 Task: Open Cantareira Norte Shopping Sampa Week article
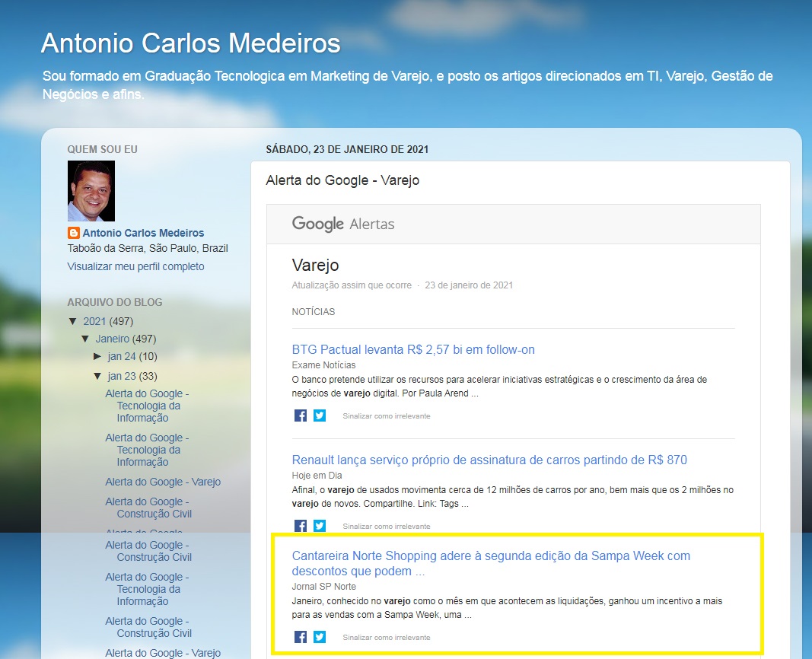(x=491, y=563)
